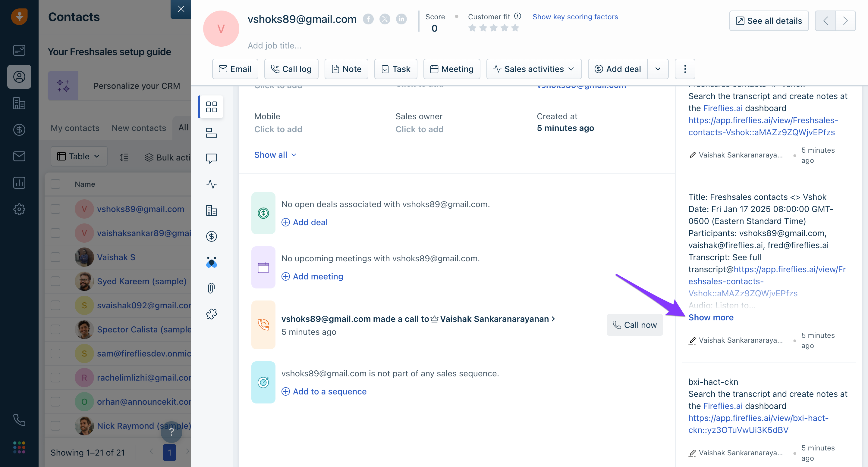Open the conversations chat-bubble icon
Viewport: 868px width, 467px height.
[211, 158]
